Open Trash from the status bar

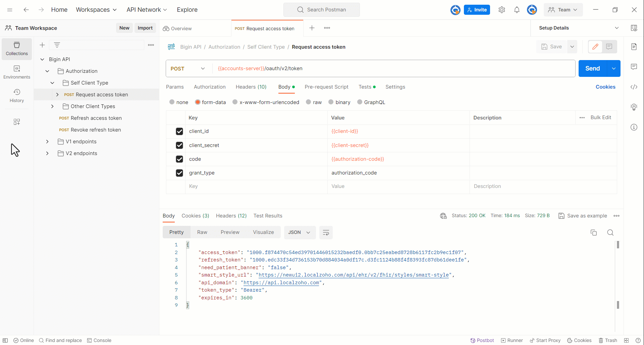coord(608,340)
